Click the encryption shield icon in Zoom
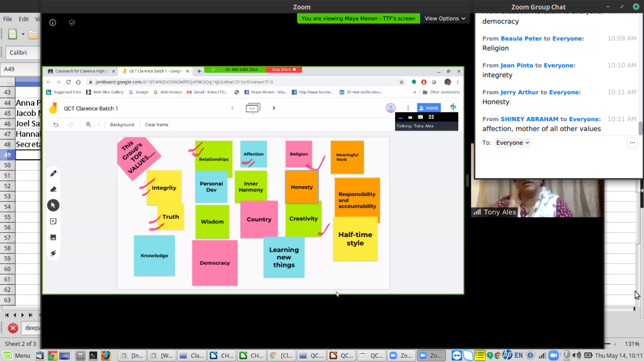The image size is (644, 362). tap(72, 23)
